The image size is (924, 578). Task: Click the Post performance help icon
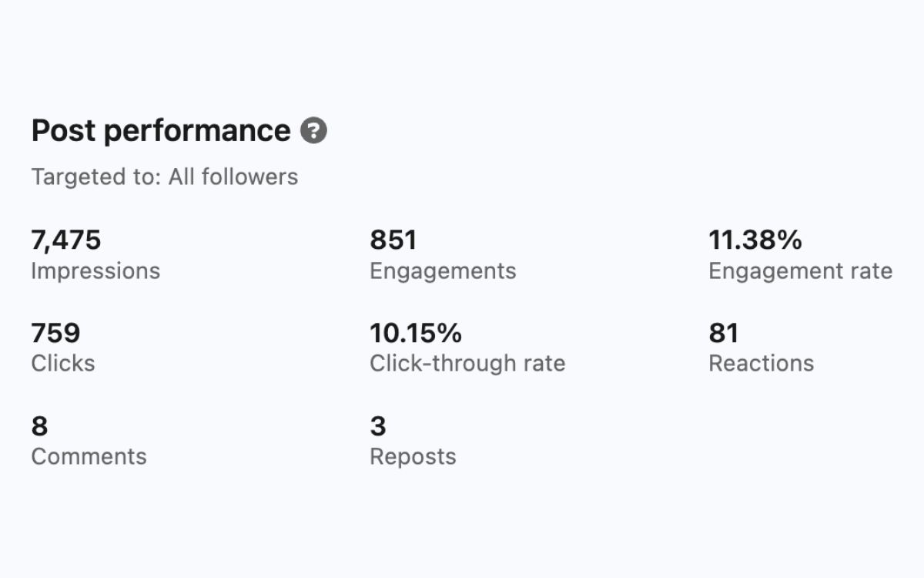(314, 131)
